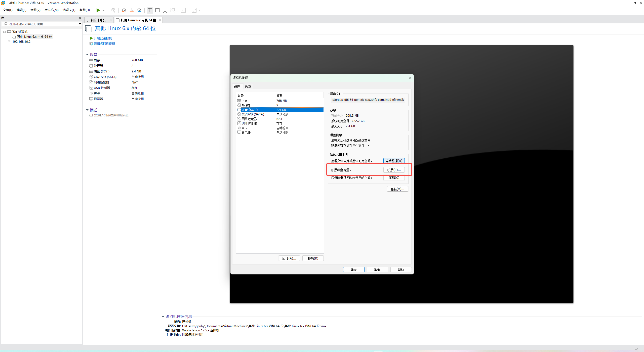Image resolution: width=644 pixels, height=352 pixels.
Task: Select CD/DVD (SATA) row in settings dialog
Action: (280, 114)
